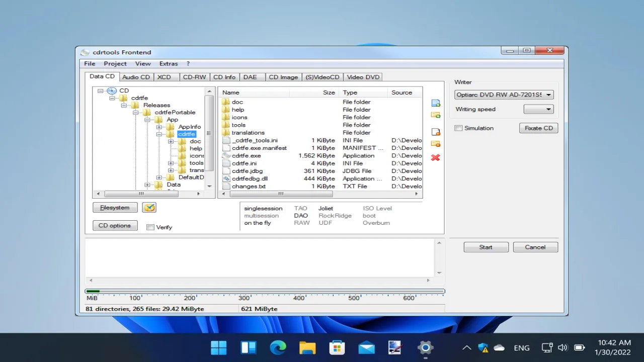Click the remove folder icon
The width and height of the screenshot is (644, 362).
(436, 144)
